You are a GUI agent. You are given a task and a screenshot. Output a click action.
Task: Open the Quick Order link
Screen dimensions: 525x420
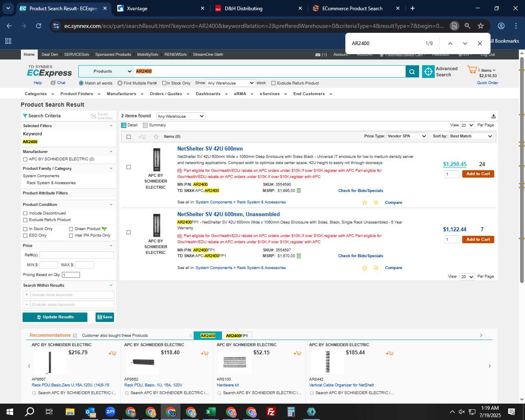(x=487, y=83)
